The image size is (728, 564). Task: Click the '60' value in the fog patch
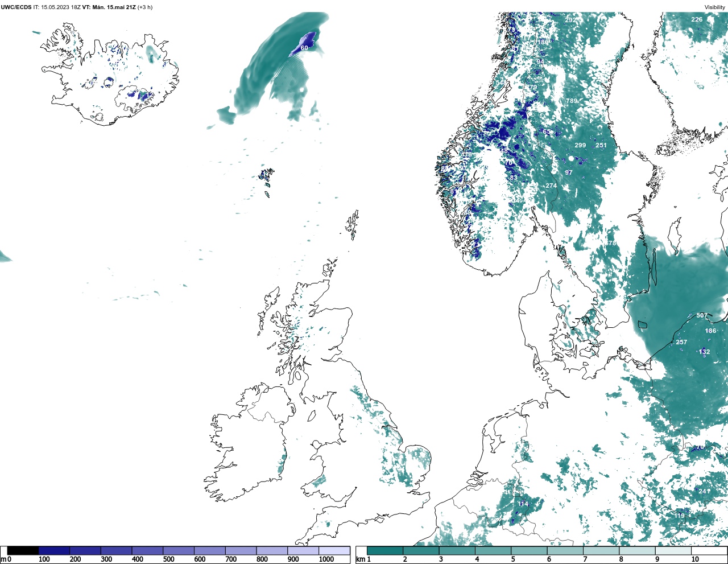[304, 48]
